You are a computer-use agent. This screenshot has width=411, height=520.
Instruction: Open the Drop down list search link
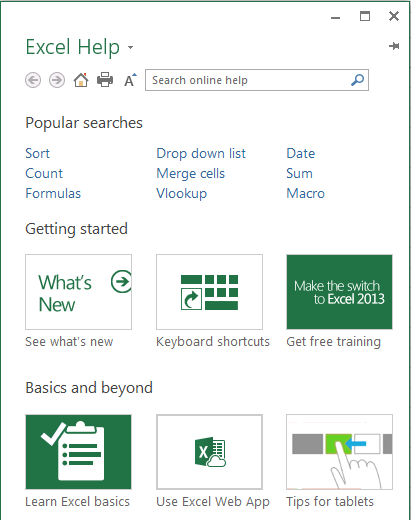(x=201, y=153)
